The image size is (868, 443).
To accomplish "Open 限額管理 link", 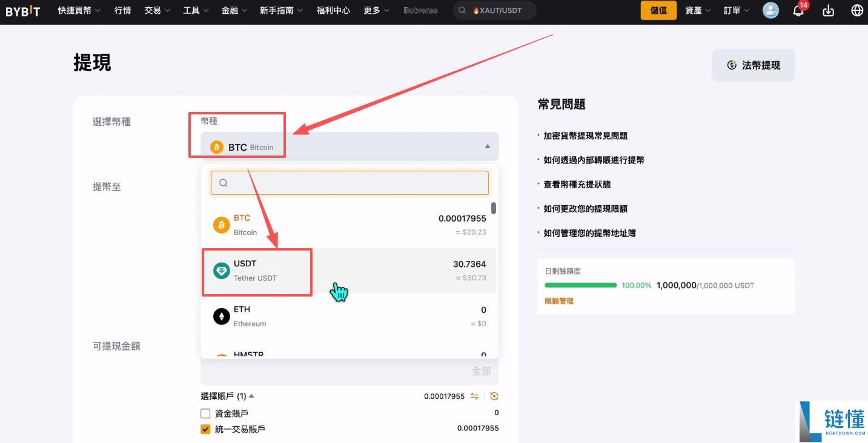I will [x=559, y=301].
